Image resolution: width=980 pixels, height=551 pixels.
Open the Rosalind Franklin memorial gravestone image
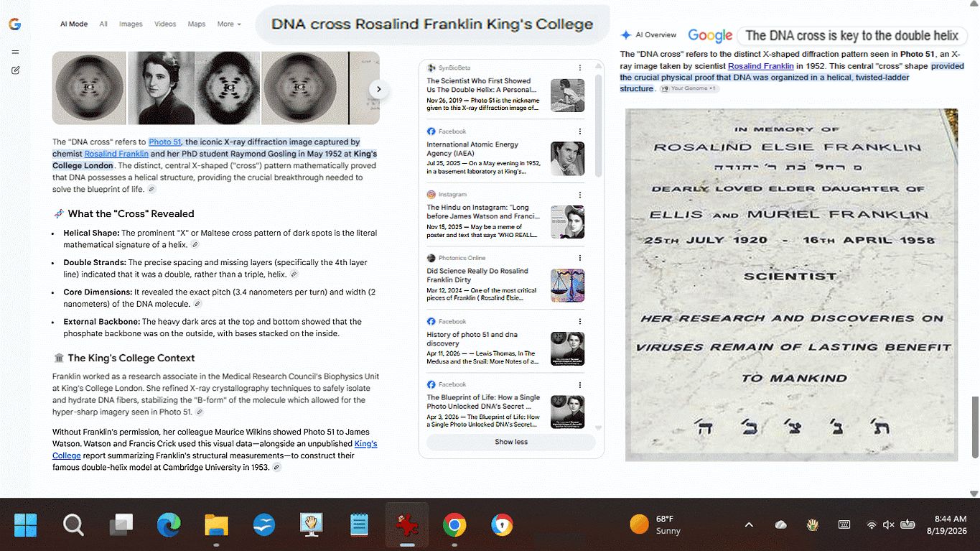[791, 284]
